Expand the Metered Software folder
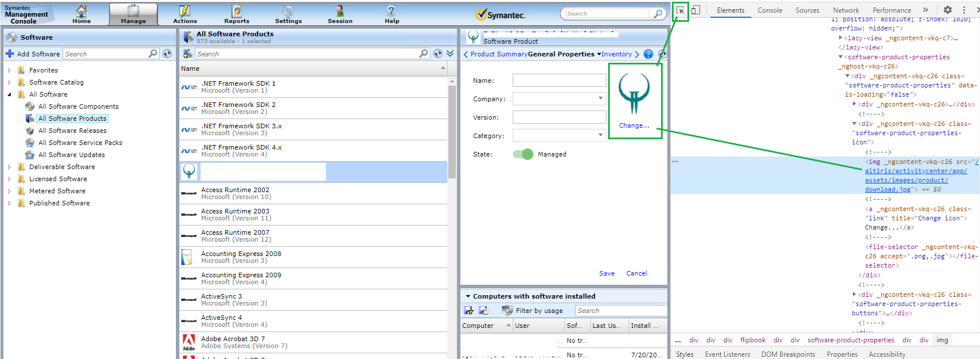 (x=9, y=191)
